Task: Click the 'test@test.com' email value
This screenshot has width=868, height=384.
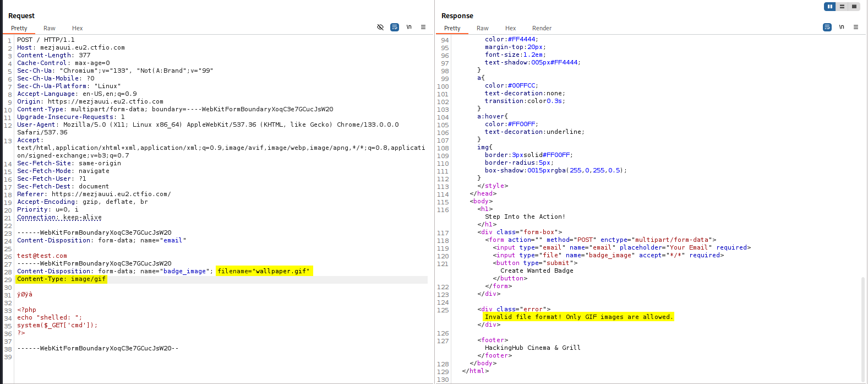Action: [42, 256]
